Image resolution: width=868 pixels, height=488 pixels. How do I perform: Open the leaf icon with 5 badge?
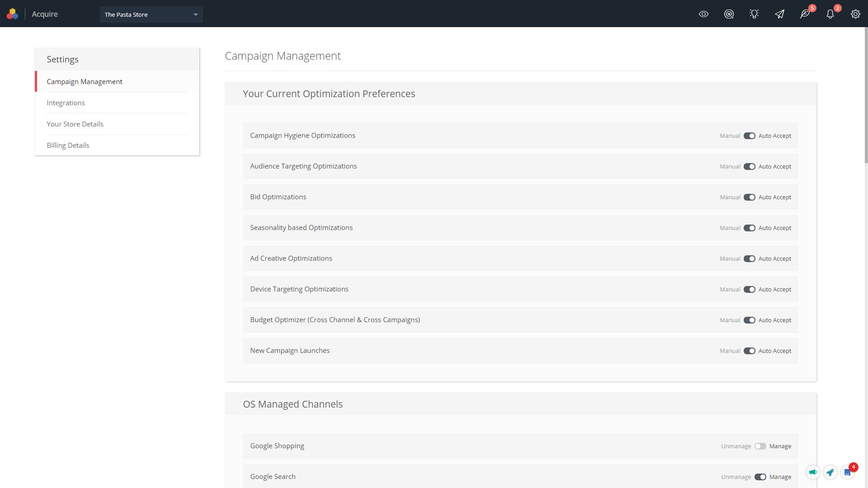[805, 14]
